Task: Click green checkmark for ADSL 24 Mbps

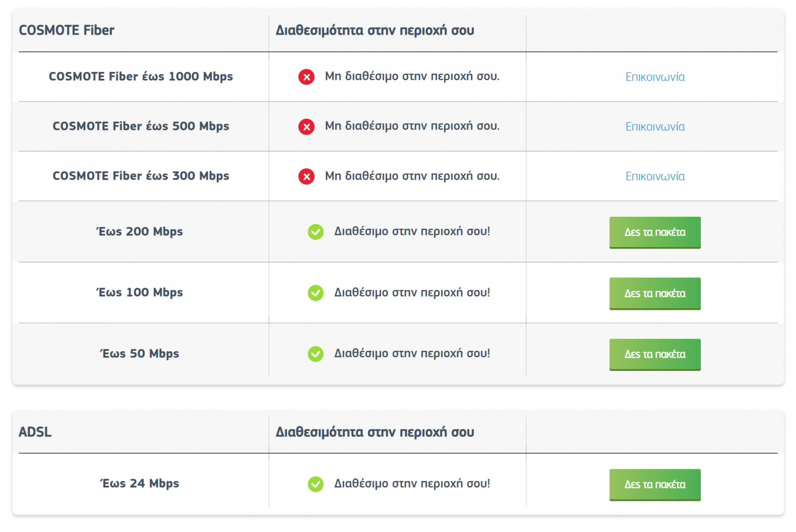Action: pos(315,484)
